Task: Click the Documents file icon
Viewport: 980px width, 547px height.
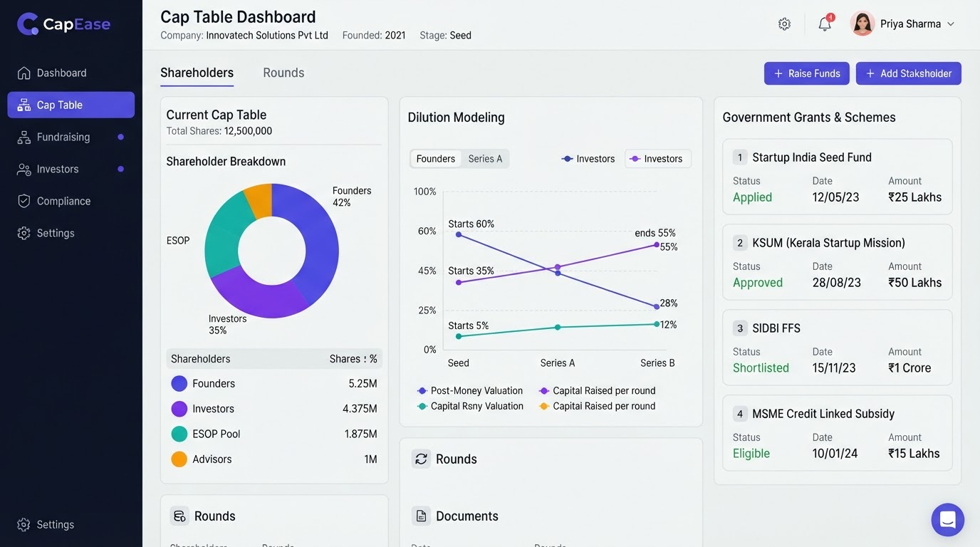Action: tap(422, 516)
